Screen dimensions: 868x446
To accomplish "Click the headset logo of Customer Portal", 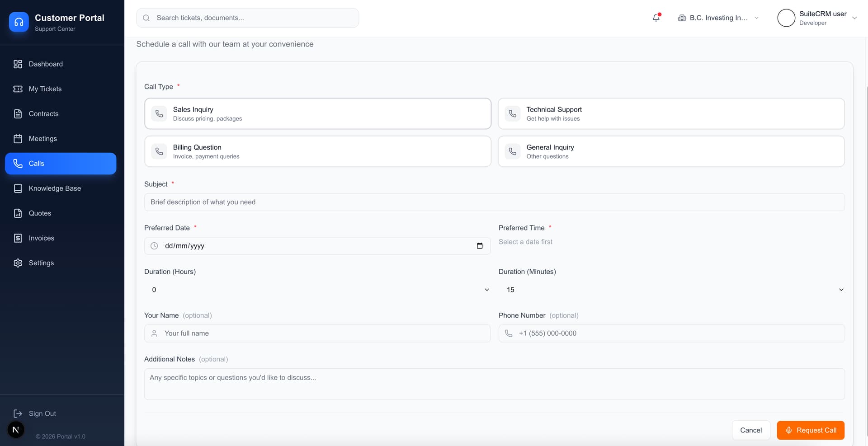I will 19,22.
